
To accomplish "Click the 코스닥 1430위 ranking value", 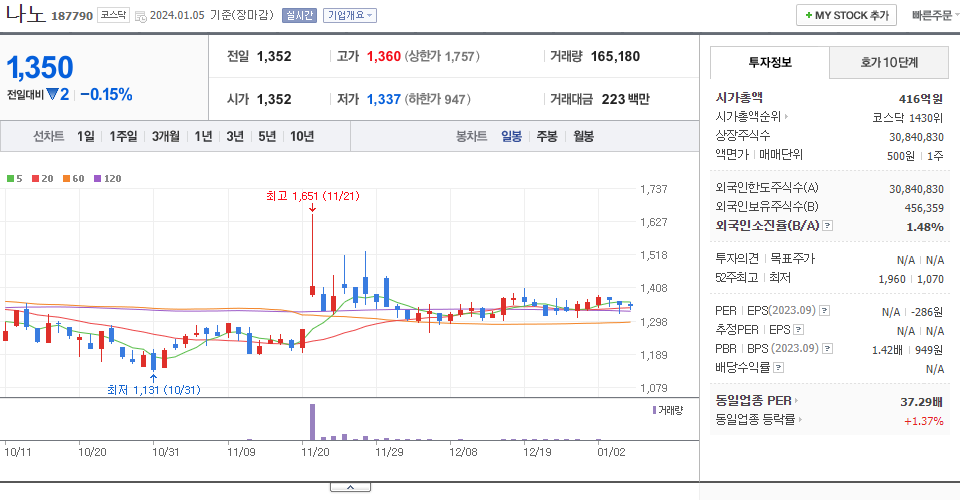I will click(907, 118).
